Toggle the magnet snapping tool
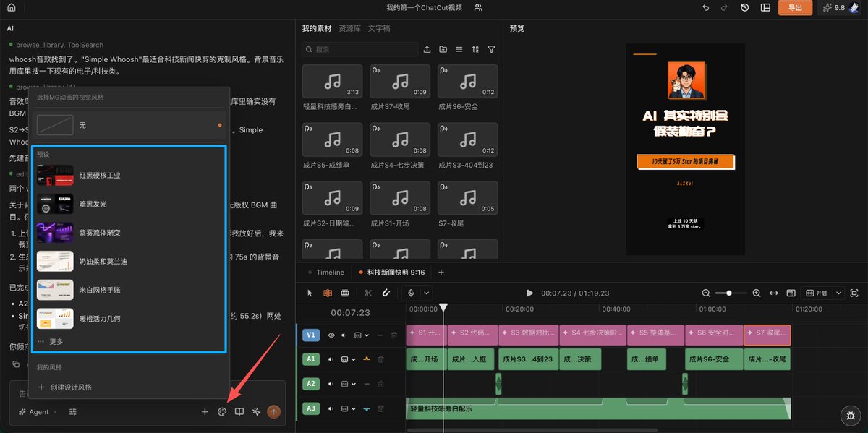This screenshot has width=868, height=433. pyautogui.click(x=386, y=293)
